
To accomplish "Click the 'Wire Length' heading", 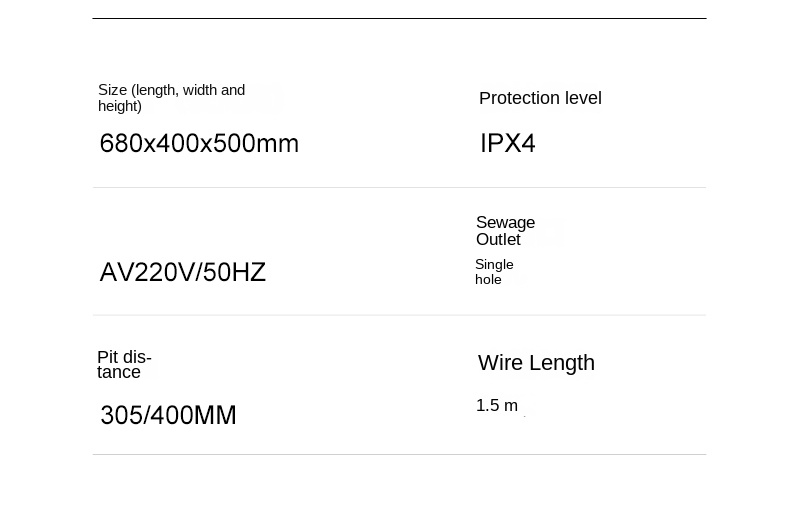I will [x=536, y=363].
